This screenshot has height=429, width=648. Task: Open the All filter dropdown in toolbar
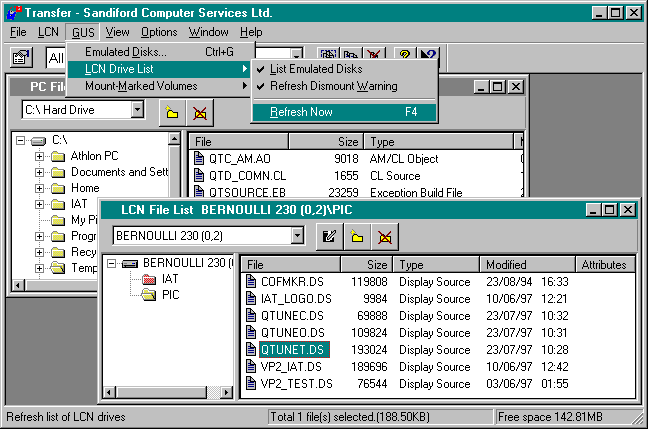tap(296, 54)
